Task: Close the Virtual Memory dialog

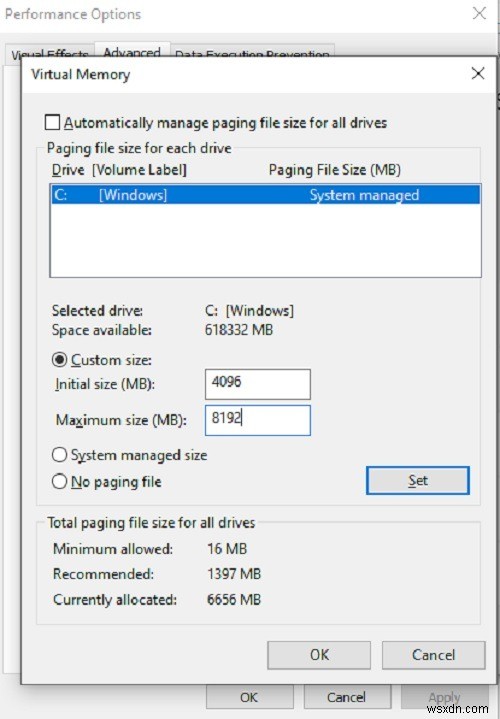Action: [x=478, y=73]
